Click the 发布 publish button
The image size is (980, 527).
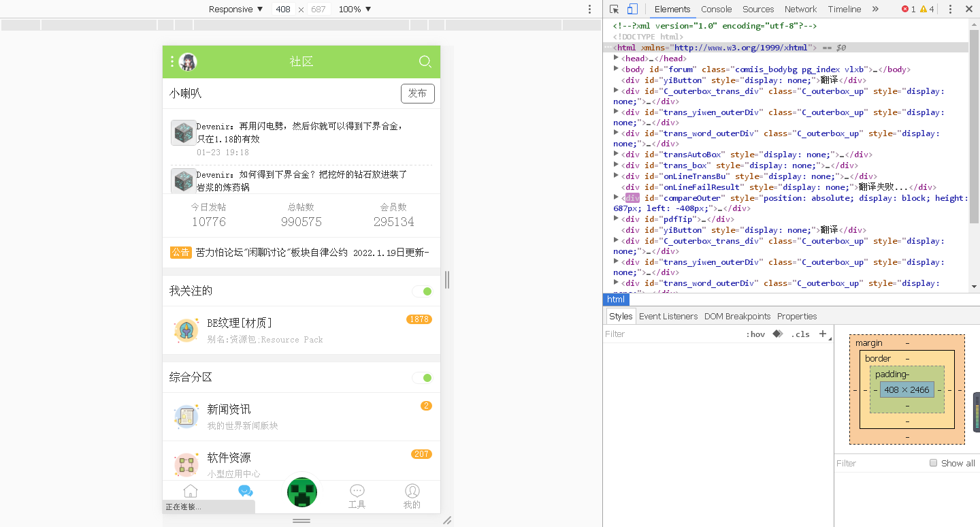coord(418,93)
